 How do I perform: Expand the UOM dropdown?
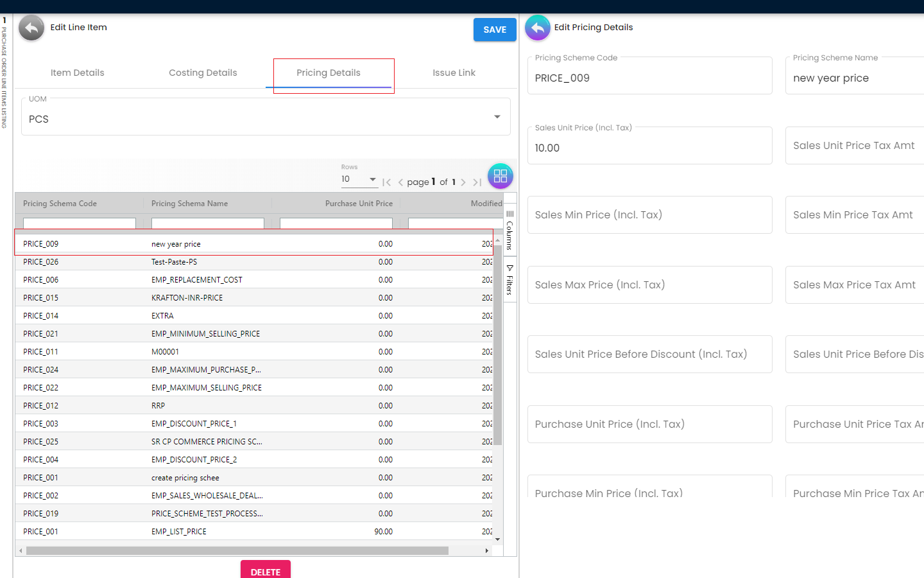click(497, 117)
